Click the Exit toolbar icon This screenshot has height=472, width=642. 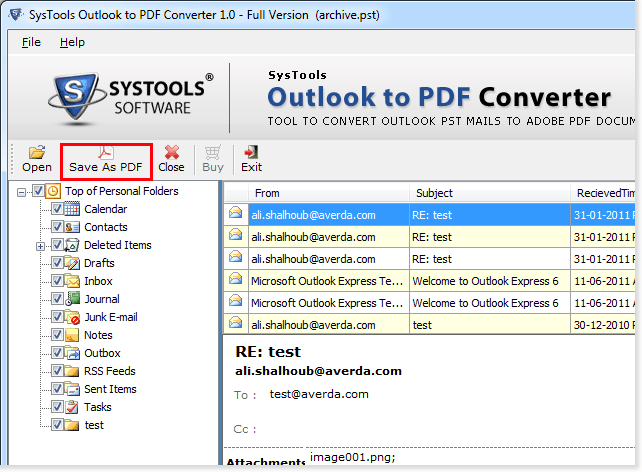[251, 152]
